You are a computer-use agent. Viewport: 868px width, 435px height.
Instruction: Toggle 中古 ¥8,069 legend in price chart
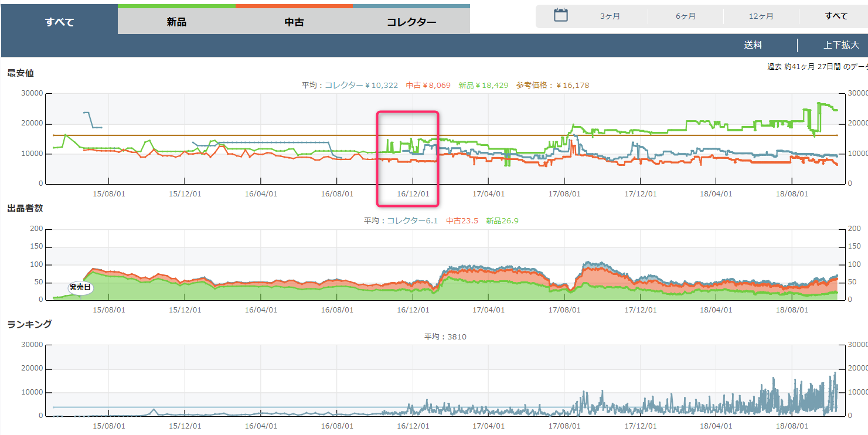pos(428,86)
